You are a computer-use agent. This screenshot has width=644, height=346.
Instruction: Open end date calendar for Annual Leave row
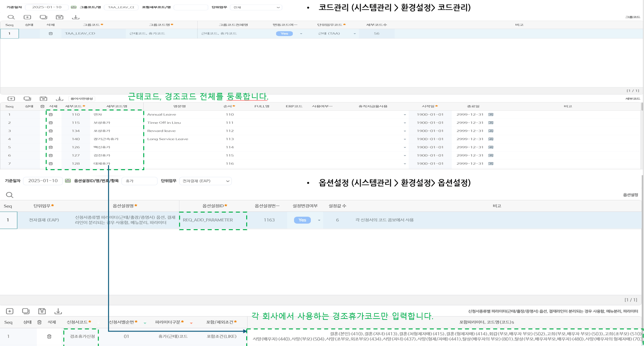tap(491, 115)
